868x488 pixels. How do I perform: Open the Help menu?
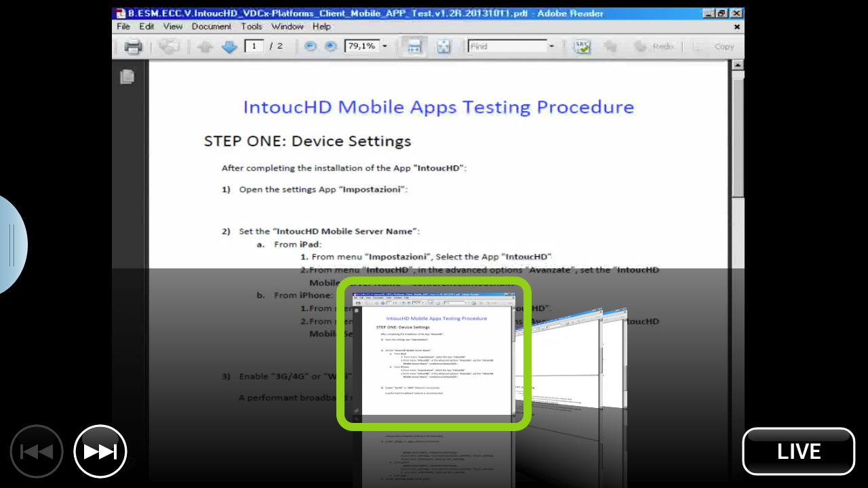pos(321,26)
